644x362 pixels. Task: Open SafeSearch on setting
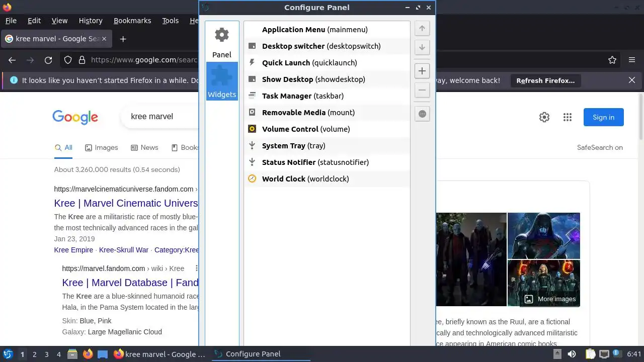pos(600,147)
